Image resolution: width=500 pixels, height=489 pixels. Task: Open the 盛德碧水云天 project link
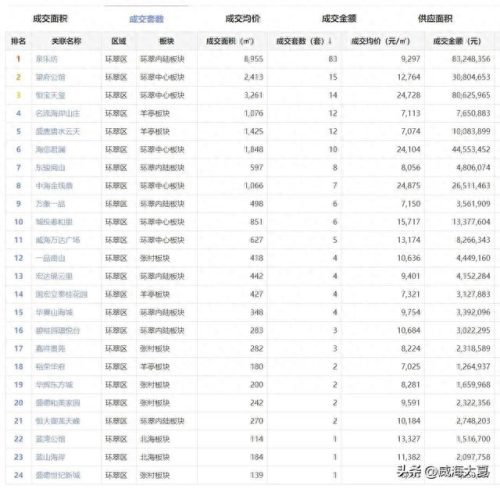pos(58,131)
